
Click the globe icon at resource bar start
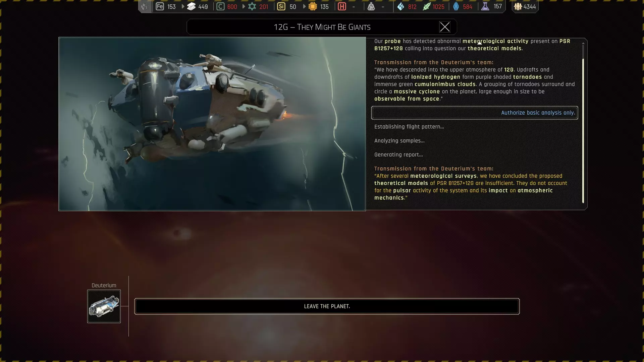[145, 6]
